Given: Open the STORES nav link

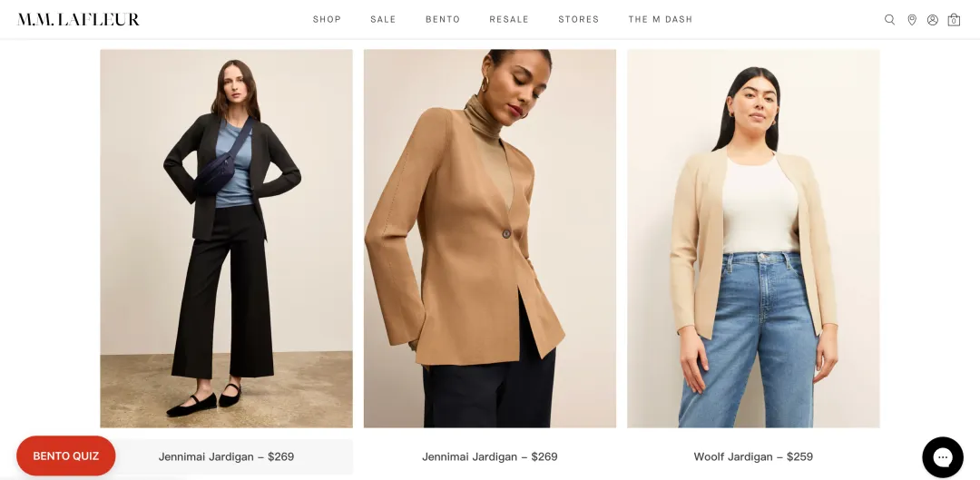Looking at the screenshot, I should 578,19.
